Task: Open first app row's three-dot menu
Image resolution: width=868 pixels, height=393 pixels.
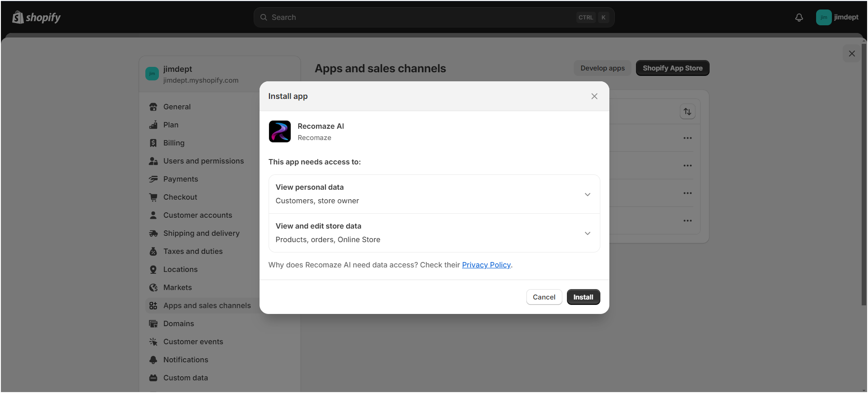Action: pos(687,138)
